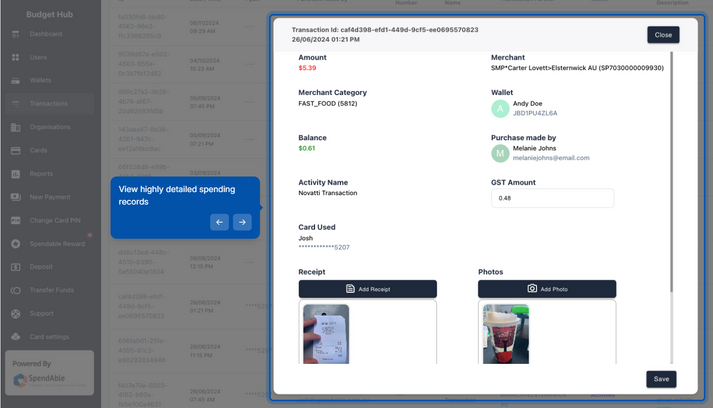Image resolution: width=713 pixels, height=408 pixels.
Task: Click Andy Doe wallet avatar
Action: coord(500,109)
